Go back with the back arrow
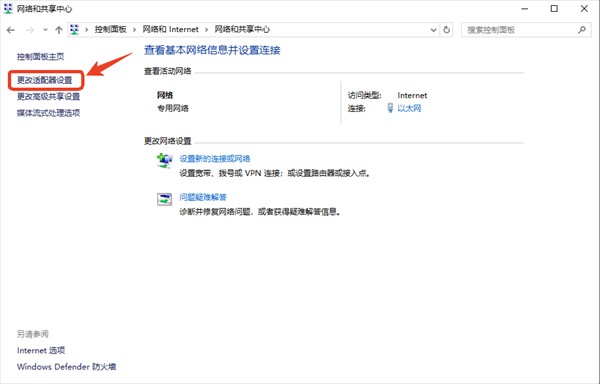 point(11,30)
